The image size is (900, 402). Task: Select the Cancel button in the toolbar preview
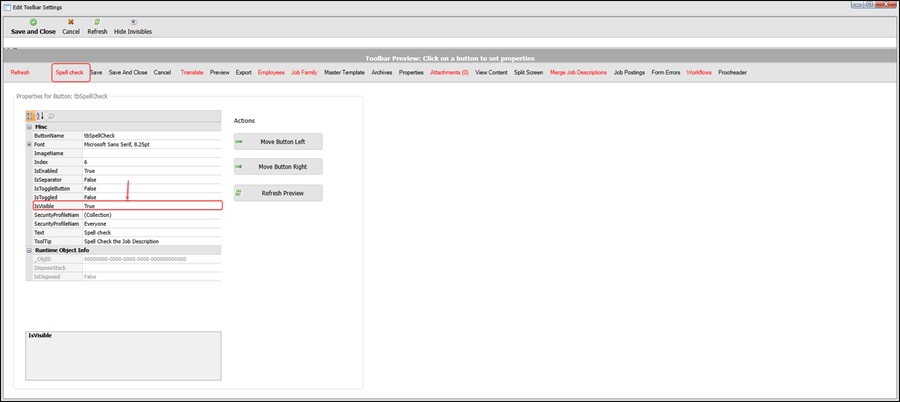coord(162,73)
